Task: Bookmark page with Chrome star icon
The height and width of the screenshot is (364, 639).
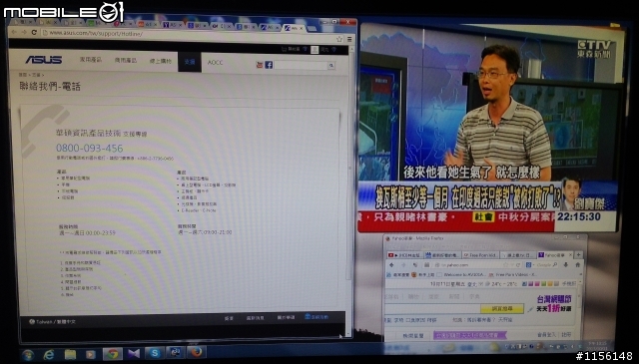Action: point(339,39)
